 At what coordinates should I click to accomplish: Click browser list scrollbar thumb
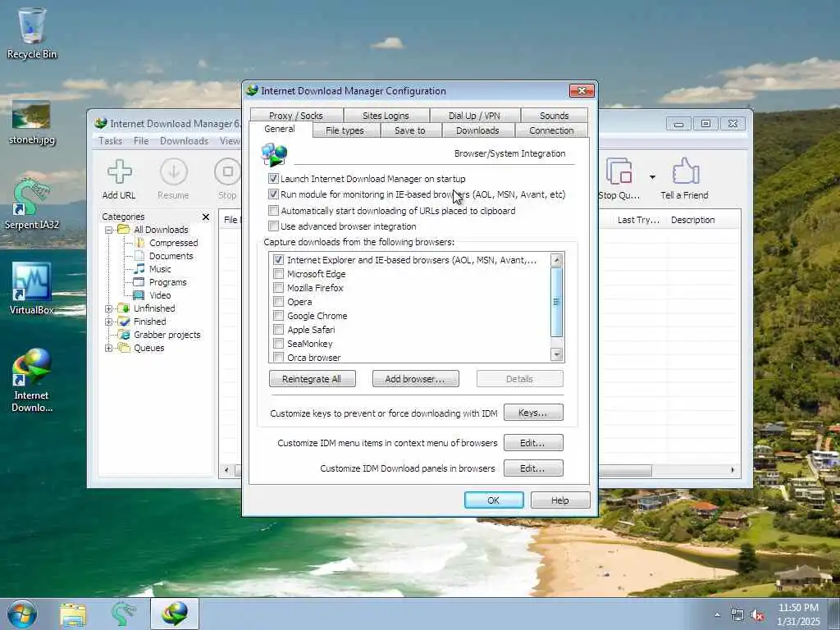click(557, 302)
